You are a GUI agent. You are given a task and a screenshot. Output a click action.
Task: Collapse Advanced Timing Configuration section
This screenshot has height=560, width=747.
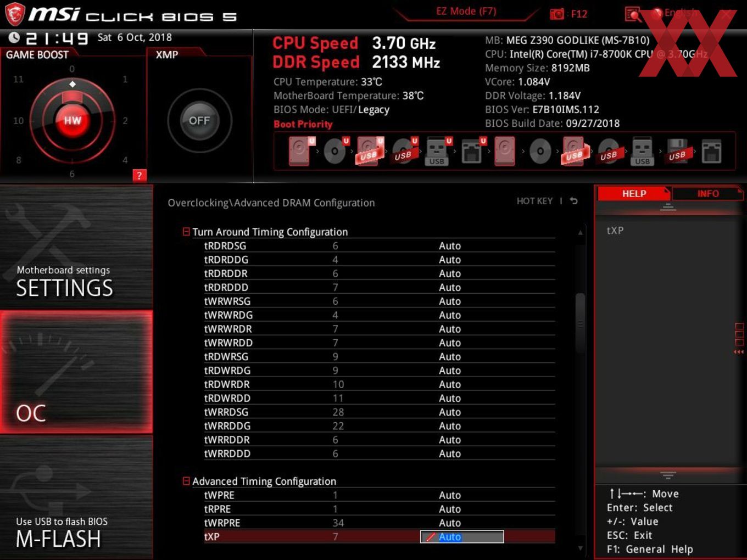point(186,481)
